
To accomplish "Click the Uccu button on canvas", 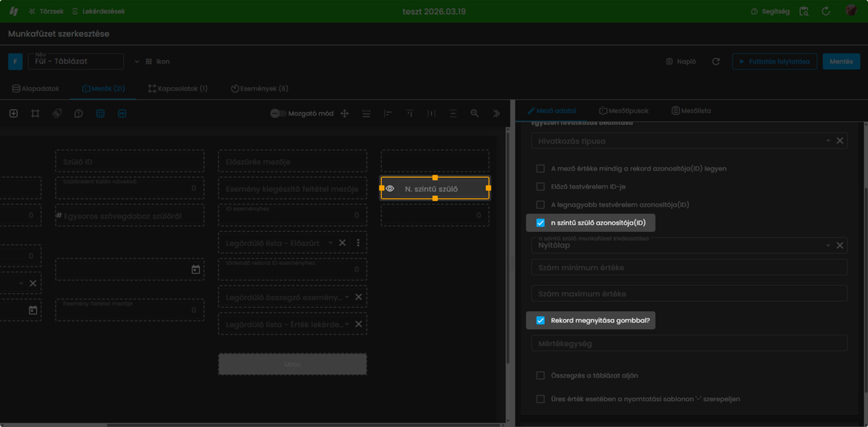I will [x=292, y=364].
